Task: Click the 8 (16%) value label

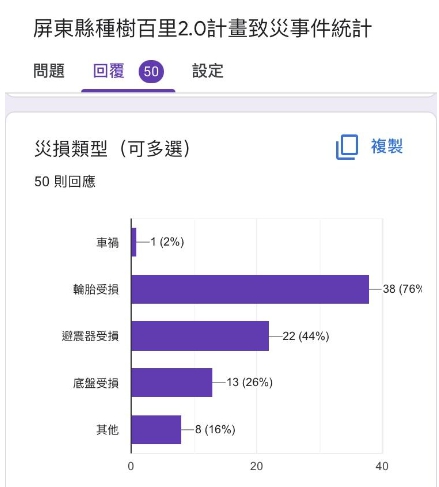Action: tap(215, 429)
